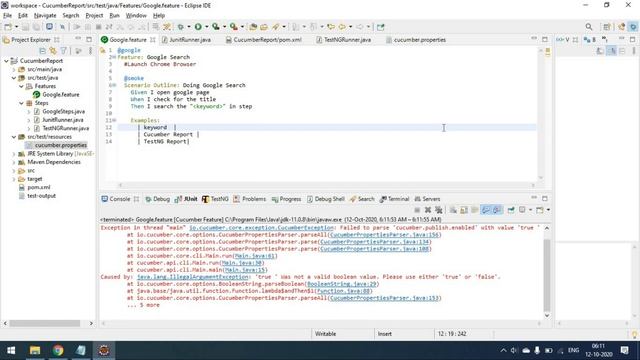Open the Display Selected Console dropdown
The height and width of the screenshot is (360, 640).
530,210
